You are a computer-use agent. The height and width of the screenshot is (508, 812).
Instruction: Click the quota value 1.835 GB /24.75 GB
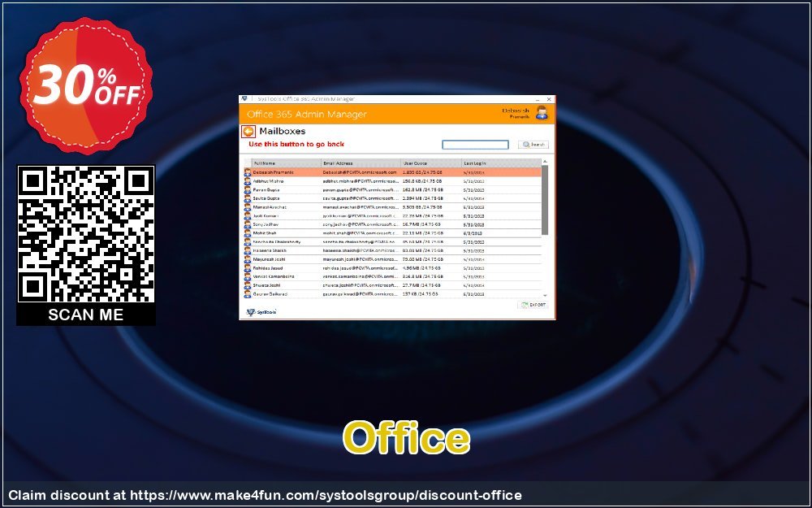click(x=422, y=172)
